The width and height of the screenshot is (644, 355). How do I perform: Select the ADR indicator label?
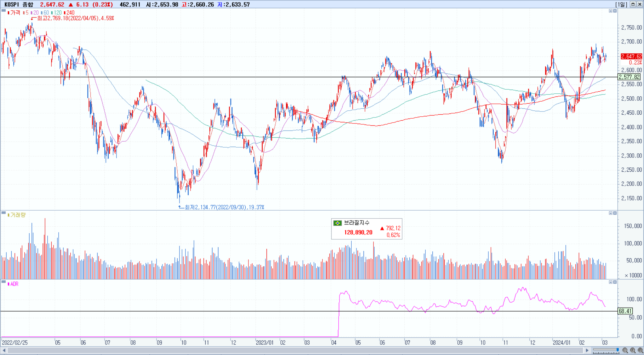point(14,284)
